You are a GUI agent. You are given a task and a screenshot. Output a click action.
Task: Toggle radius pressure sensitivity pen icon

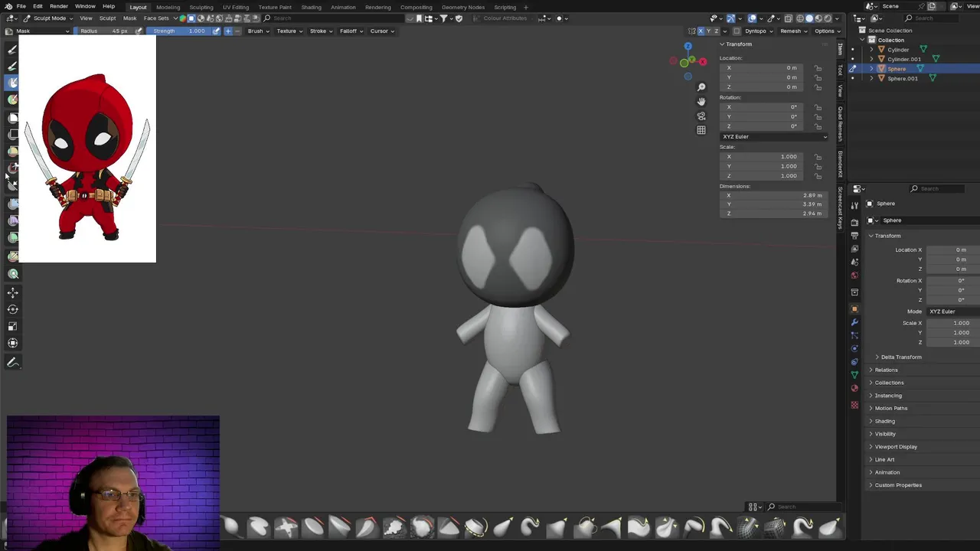139,31
